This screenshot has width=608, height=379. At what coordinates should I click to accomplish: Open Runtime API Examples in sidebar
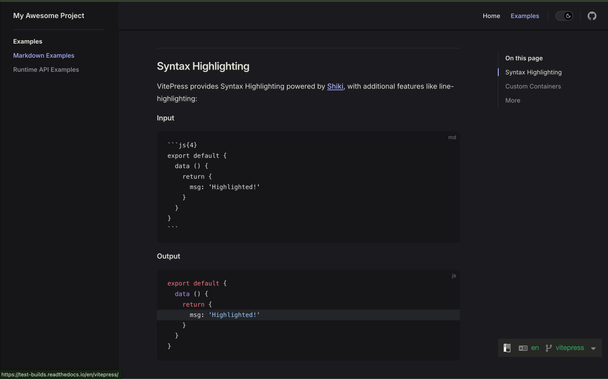[46, 69]
